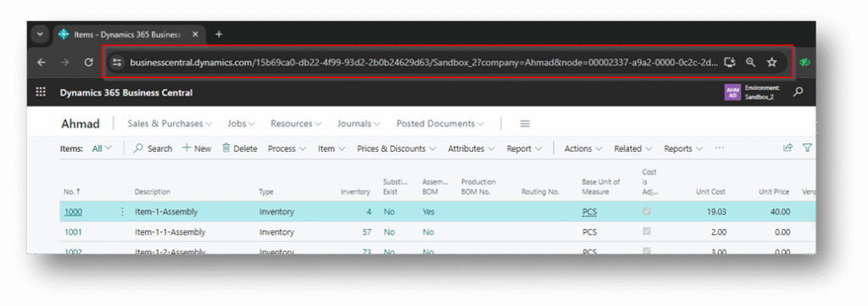Click the Inventory column header
This screenshot has height=306, width=868.
(355, 192)
